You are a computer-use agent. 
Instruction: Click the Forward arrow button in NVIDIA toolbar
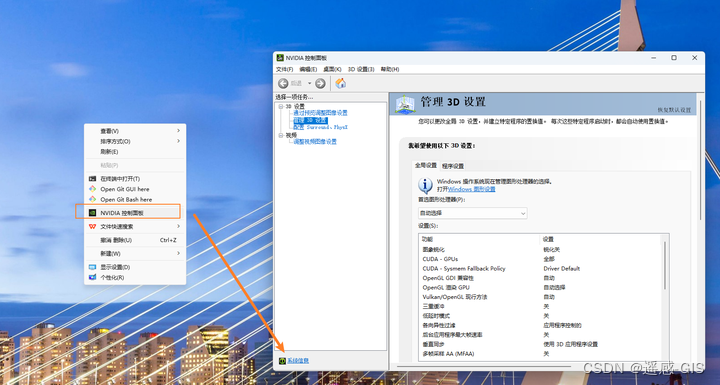[x=320, y=83]
